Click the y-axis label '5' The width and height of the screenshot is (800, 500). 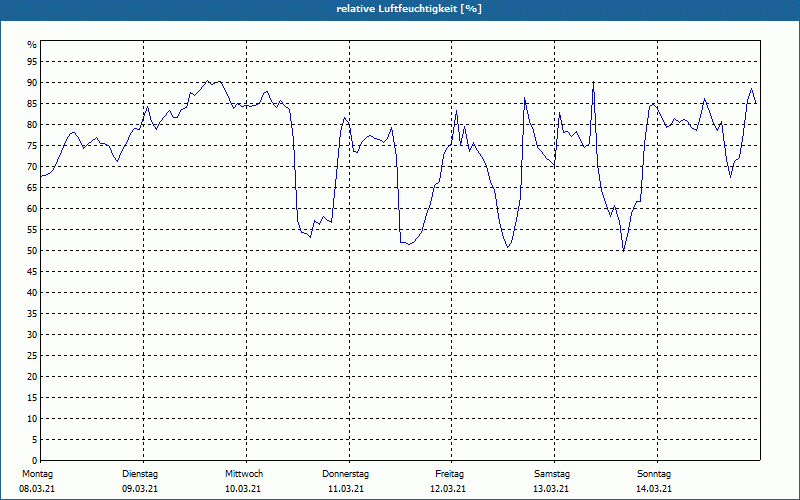(x=35, y=440)
